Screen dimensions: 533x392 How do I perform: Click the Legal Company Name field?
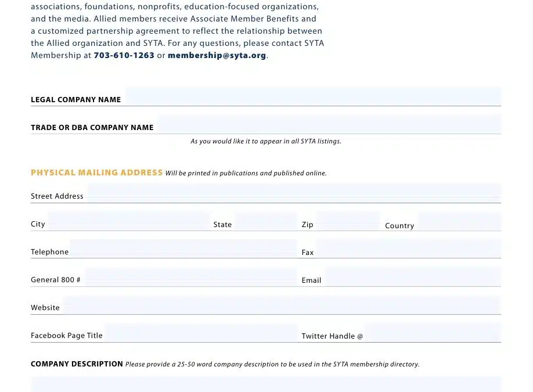(x=313, y=96)
